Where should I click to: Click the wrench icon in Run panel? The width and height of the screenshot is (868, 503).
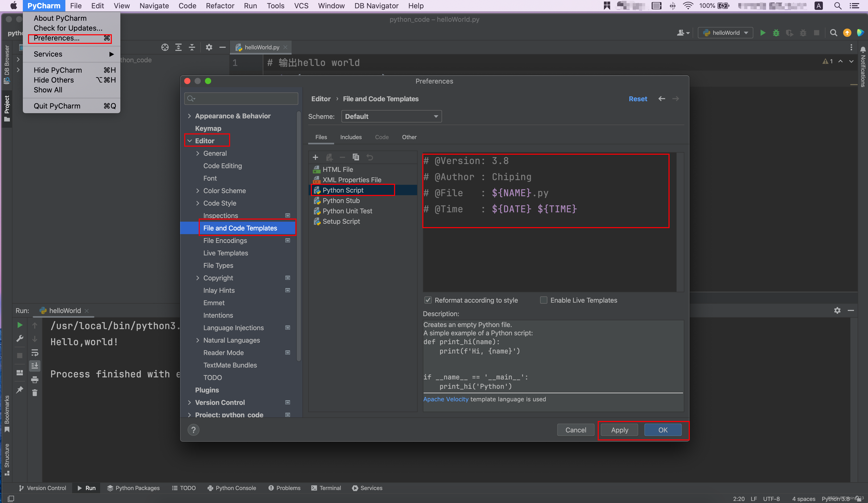(20, 338)
